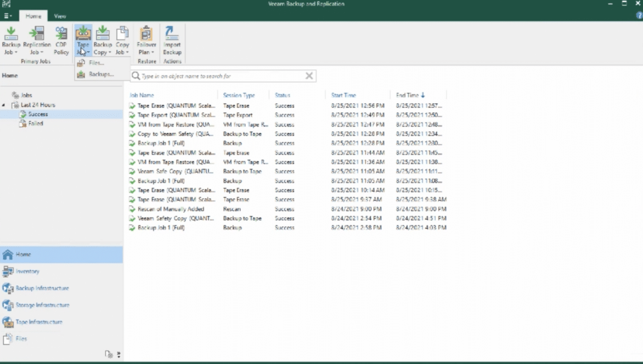
Task: Click success status icon of Rescan row
Action: (x=132, y=209)
